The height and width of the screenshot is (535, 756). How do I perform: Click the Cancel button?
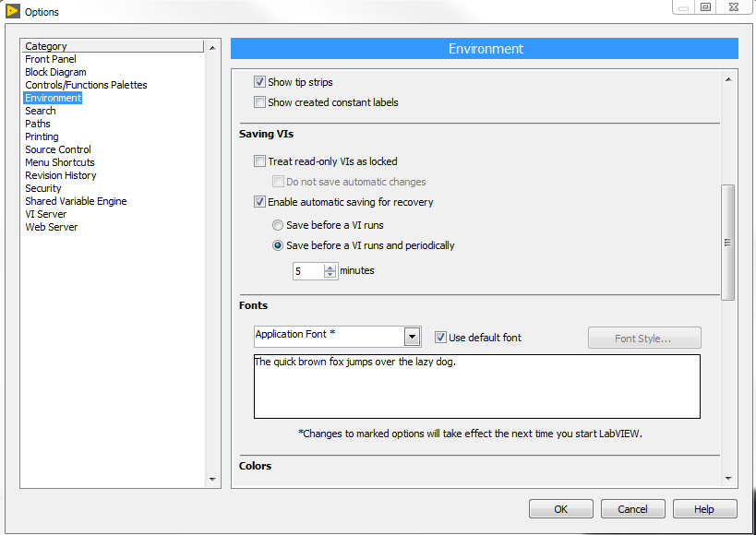[632, 509]
